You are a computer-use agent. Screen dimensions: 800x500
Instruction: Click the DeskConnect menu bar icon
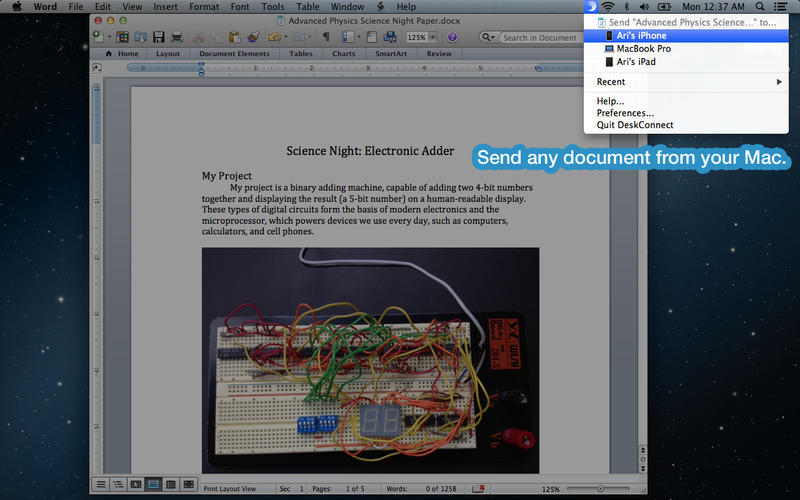pyautogui.click(x=591, y=7)
